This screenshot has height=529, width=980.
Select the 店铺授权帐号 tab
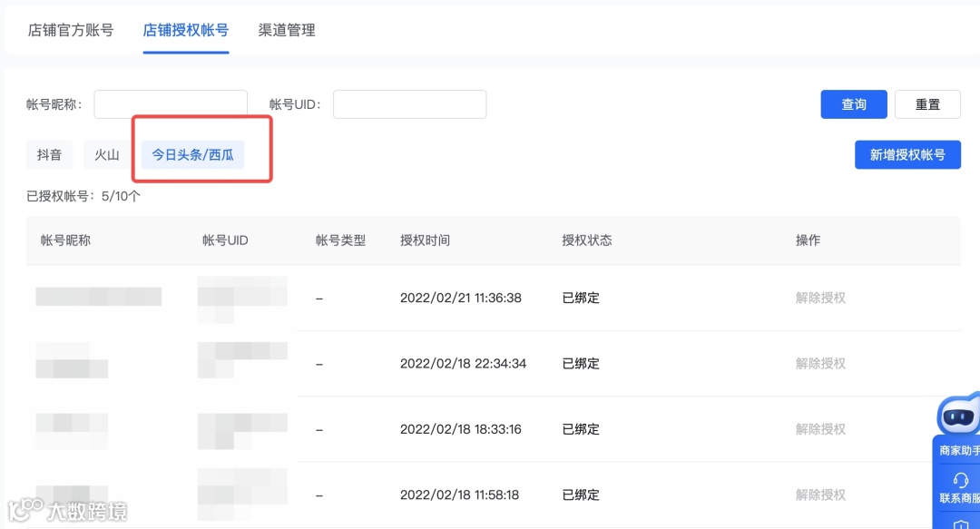[x=186, y=30]
